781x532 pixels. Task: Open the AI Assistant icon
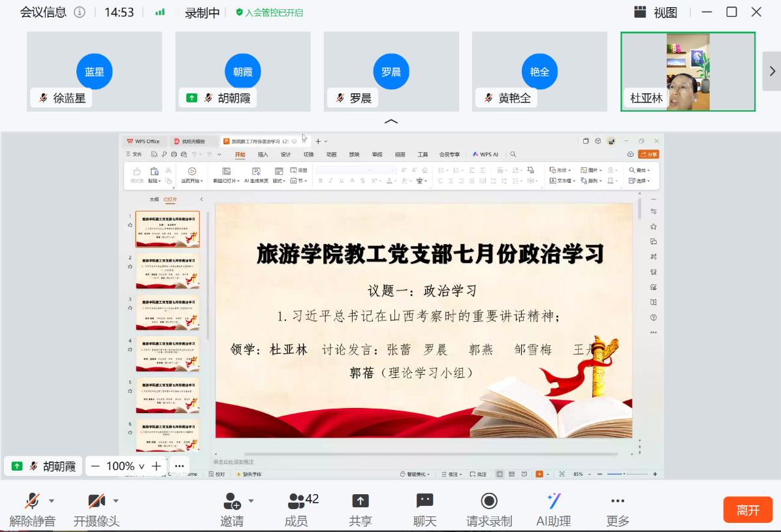point(554,501)
